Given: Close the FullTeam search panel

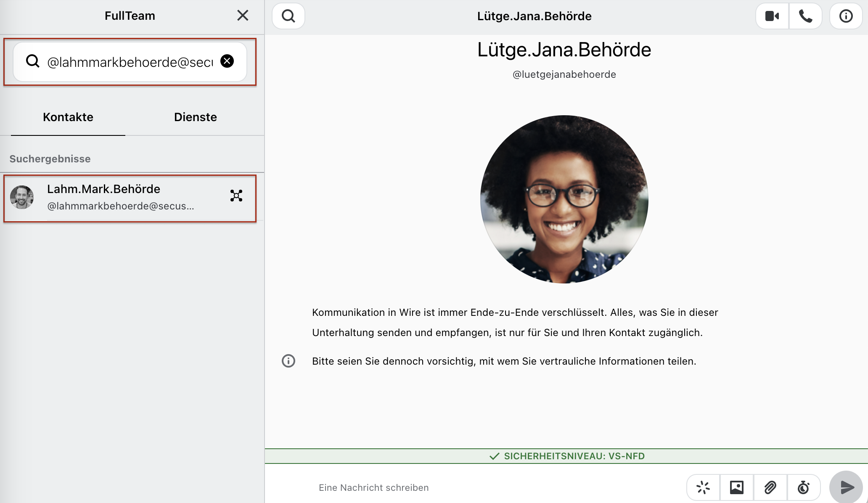Looking at the screenshot, I should point(243,16).
